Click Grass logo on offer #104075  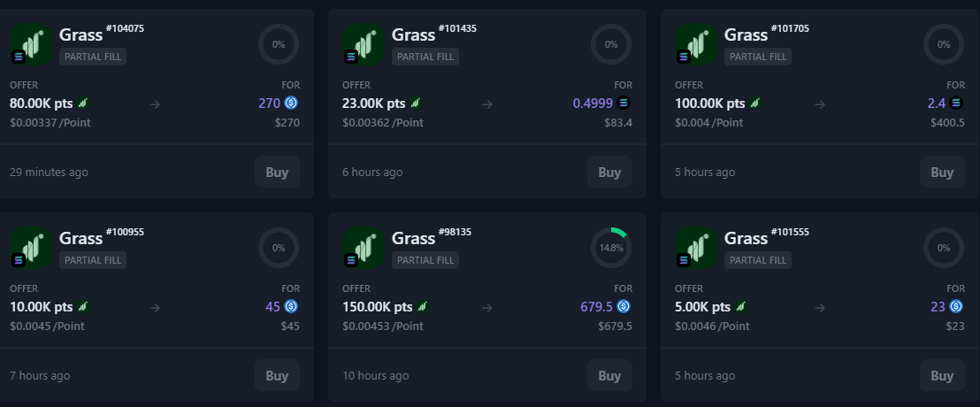(31, 43)
